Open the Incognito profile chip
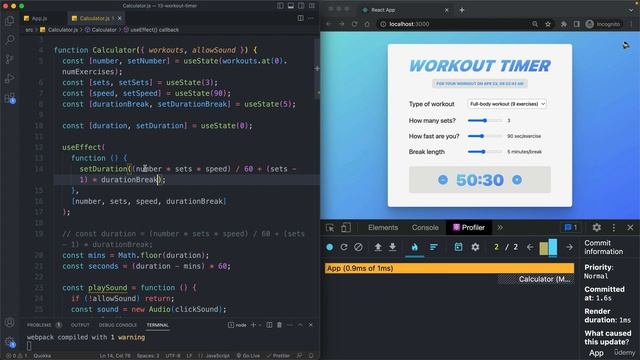This screenshot has width=640, height=360. (603, 24)
